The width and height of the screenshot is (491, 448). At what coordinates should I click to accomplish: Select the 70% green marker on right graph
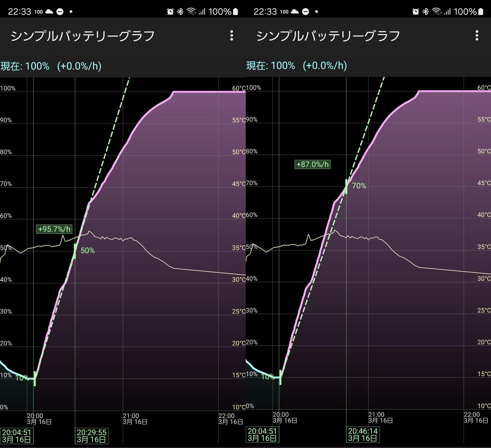click(x=346, y=186)
